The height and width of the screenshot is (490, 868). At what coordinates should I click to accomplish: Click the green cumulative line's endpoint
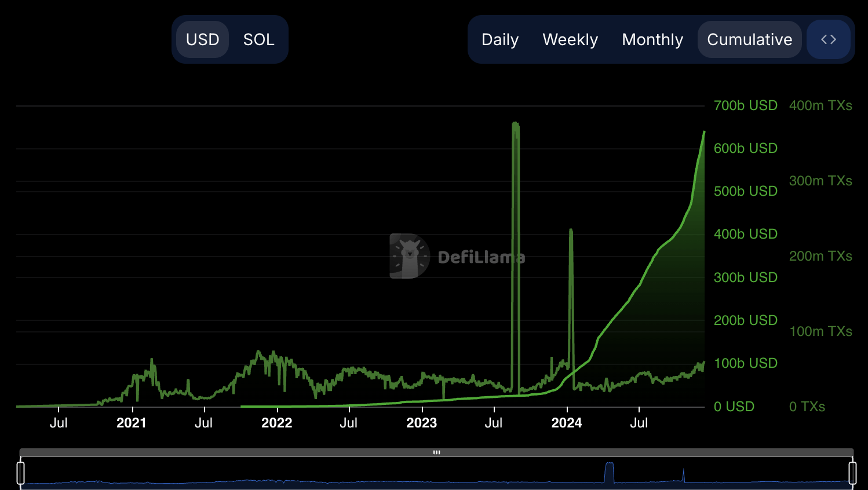click(x=703, y=133)
